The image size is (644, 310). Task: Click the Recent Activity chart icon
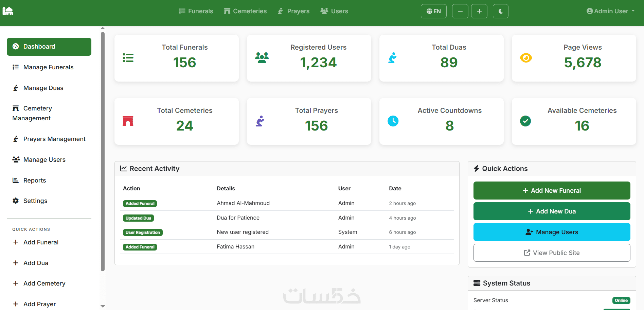coord(124,169)
